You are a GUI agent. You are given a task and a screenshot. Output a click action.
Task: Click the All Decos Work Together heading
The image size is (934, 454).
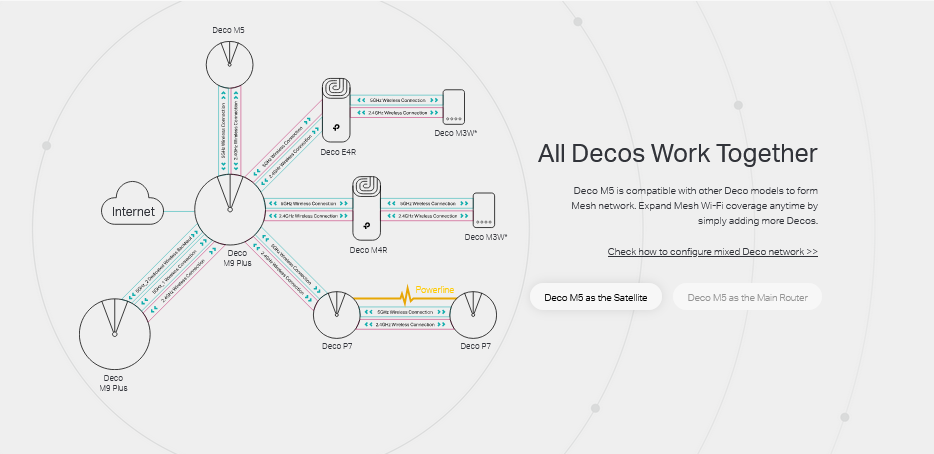(x=677, y=153)
